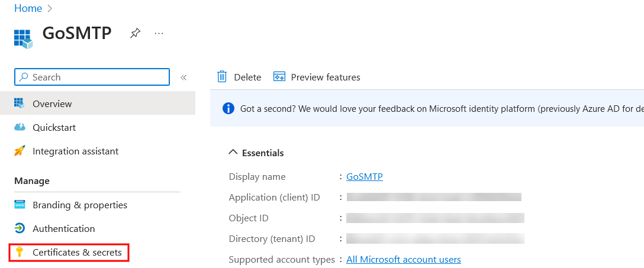Click the feedback banner message text
Image resolution: width=644 pixels, height=268 pixels.
click(442, 109)
